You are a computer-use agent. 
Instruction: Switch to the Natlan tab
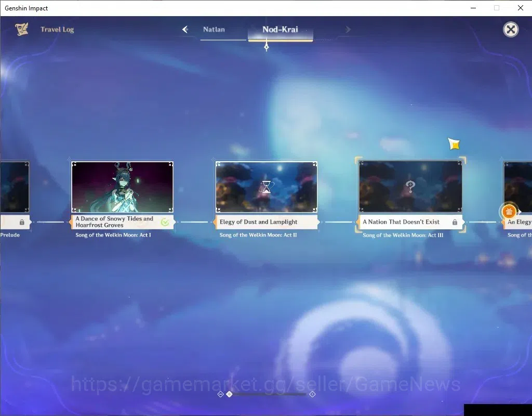(214, 30)
